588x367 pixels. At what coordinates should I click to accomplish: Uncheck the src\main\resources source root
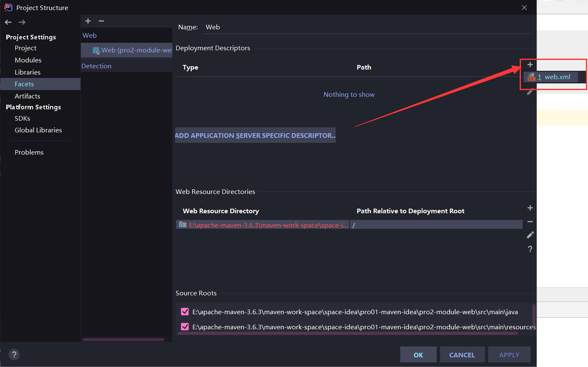coord(185,327)
